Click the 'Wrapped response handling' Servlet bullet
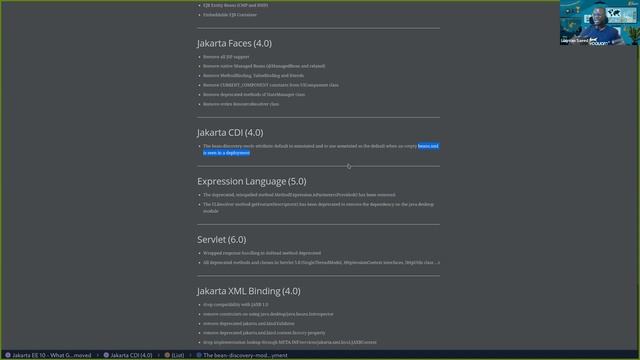The height and width of the screenshot is (360, 640). coord(262,253)
